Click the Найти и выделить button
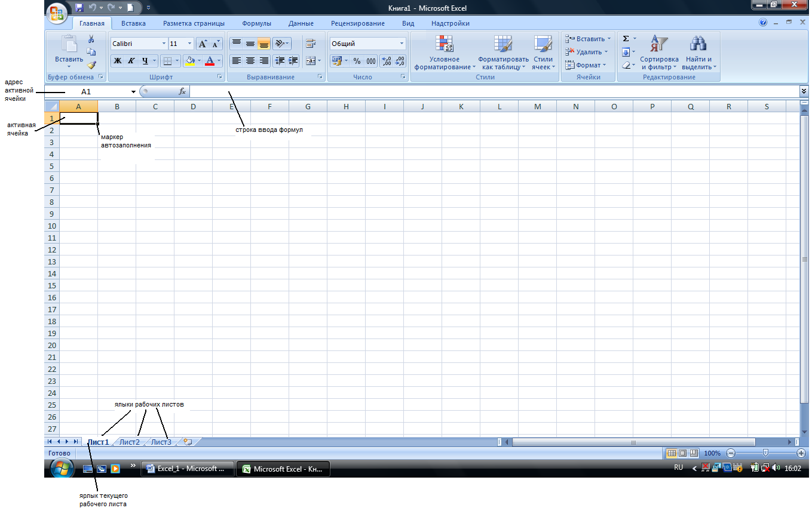This screenshot has width=812, height=514. coord(698,53)
